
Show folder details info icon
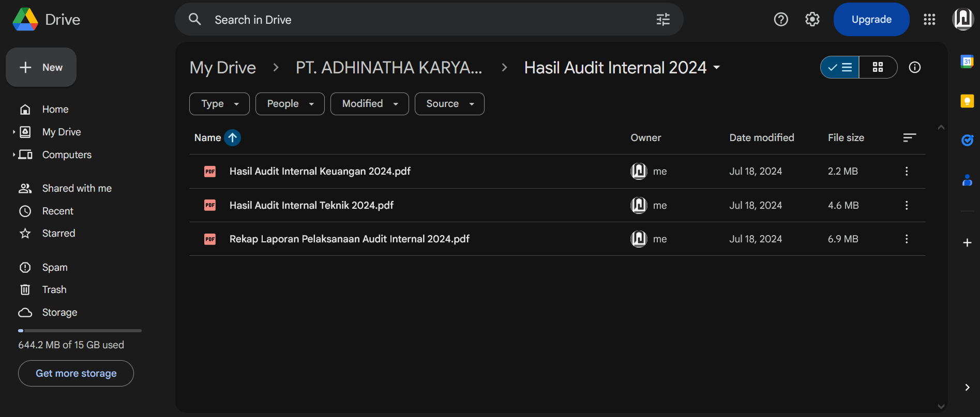click(x=914, y=68)
